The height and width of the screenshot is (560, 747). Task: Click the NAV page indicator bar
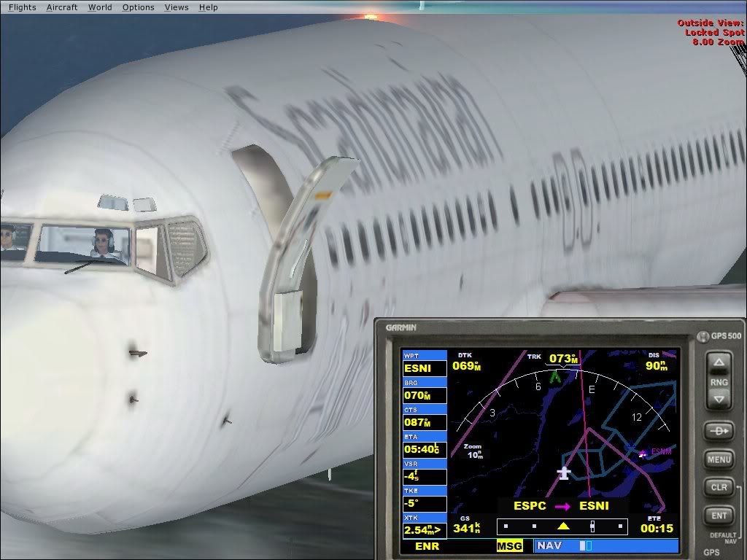[606, 545]
